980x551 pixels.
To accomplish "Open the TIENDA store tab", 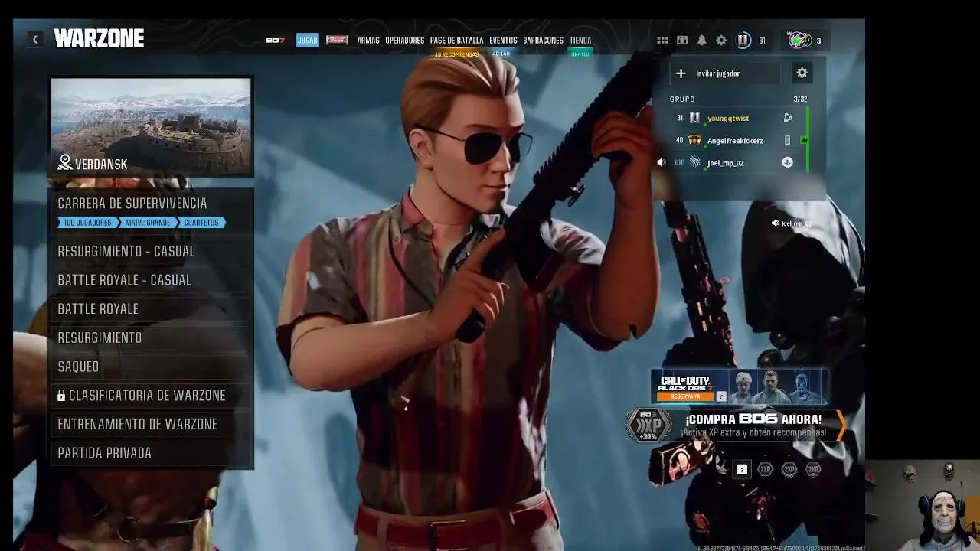I will pyautogui.click(x=580, y=41).
